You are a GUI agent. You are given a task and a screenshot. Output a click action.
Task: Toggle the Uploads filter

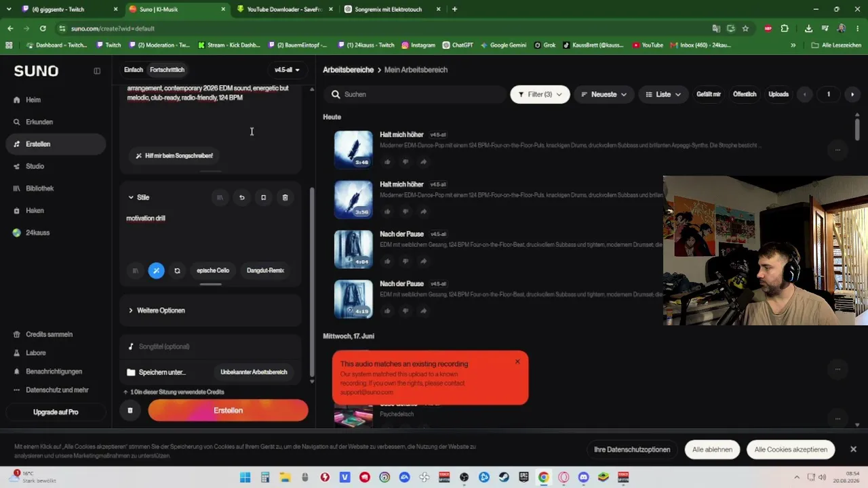pos(778,94)
